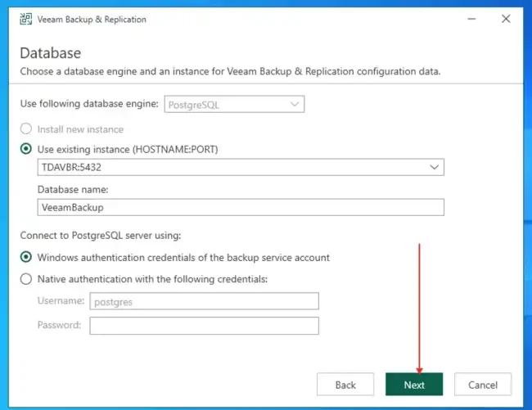
Task: Click the 'Username:' label
Action: [61, 301]
